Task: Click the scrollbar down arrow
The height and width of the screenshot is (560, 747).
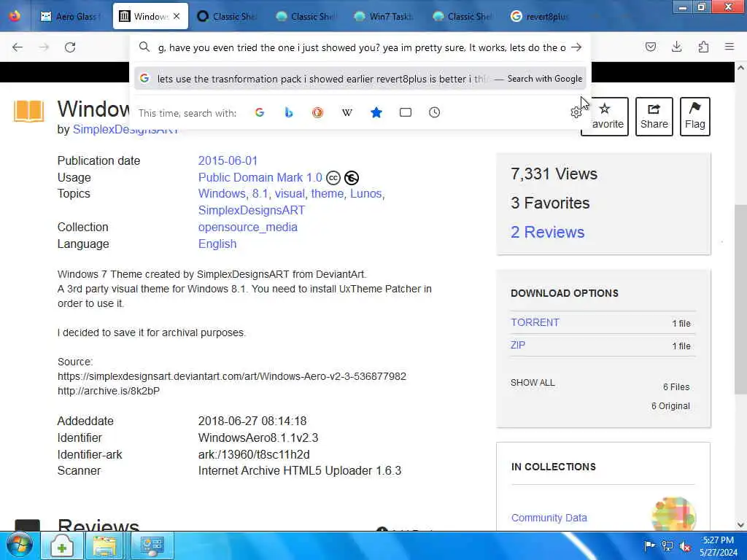Action: 740,524
